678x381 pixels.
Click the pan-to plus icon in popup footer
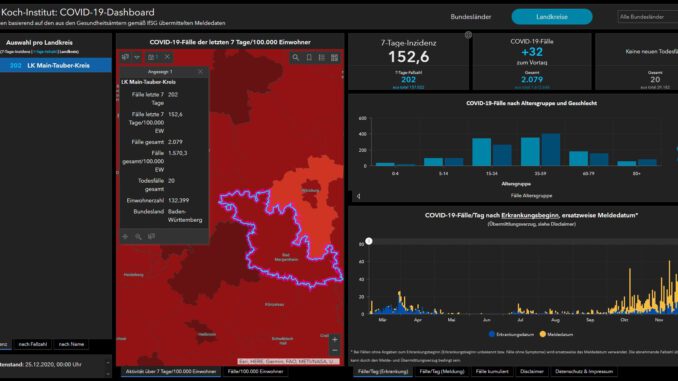125,237
